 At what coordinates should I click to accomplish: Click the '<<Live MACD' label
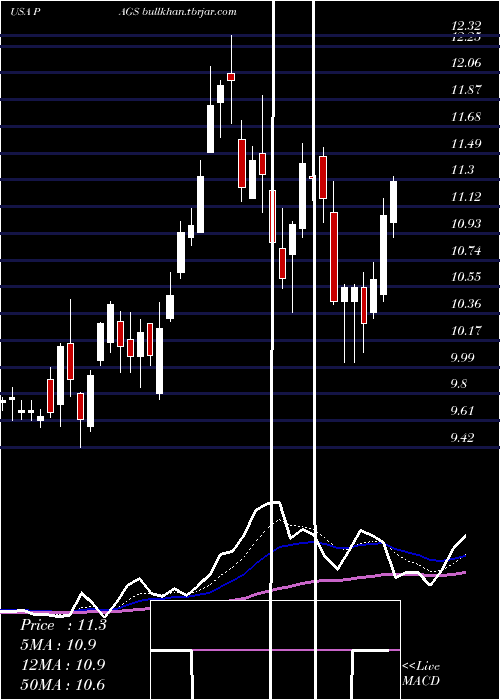421,674
